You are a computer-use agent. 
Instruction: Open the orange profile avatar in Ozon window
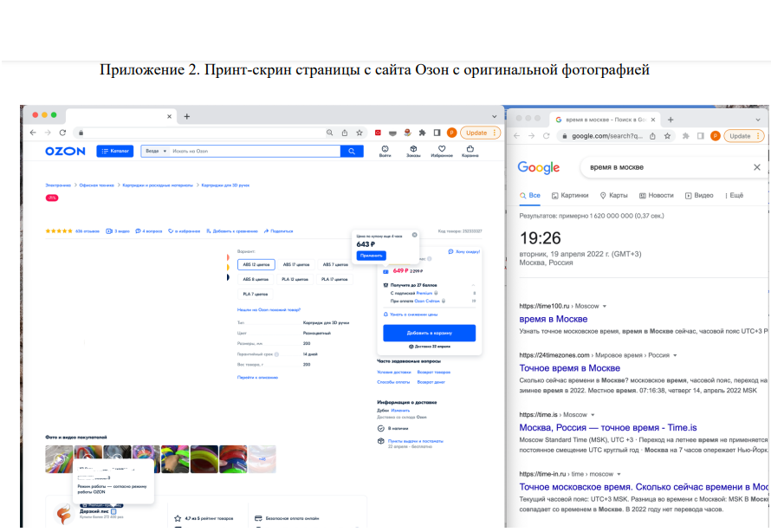click(452, 133)
